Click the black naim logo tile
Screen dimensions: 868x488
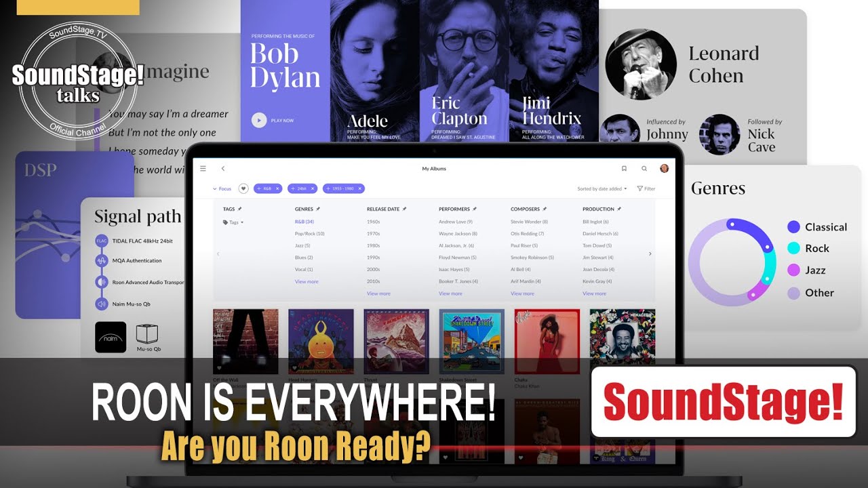[111, 337]
